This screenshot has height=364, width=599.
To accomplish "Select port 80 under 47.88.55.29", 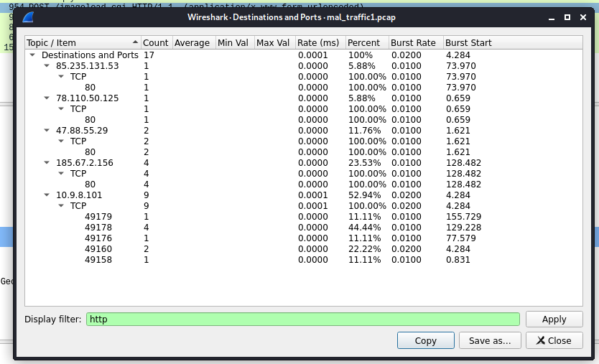I will pyautogui.click(x=304, y=151).
